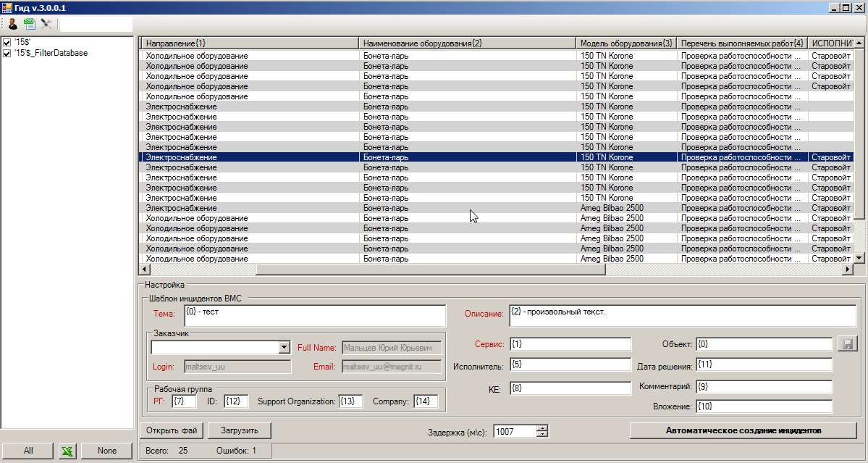Open the wrench and screwdriver settings icon

click(46, 24)
